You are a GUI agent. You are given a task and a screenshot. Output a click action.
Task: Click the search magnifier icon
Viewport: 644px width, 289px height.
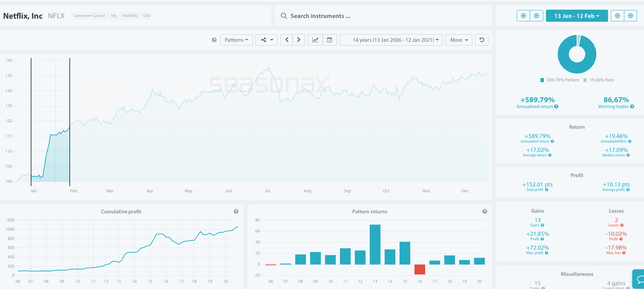pyautogui.click(x=284, y=16)
